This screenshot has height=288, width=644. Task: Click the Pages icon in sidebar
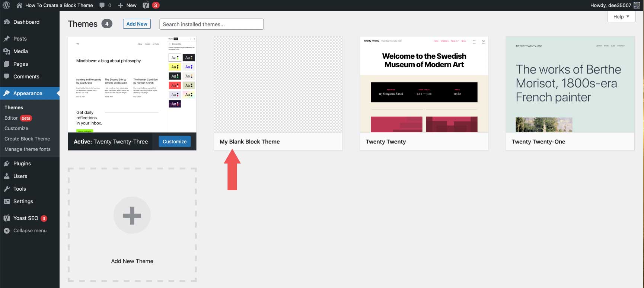7,64
